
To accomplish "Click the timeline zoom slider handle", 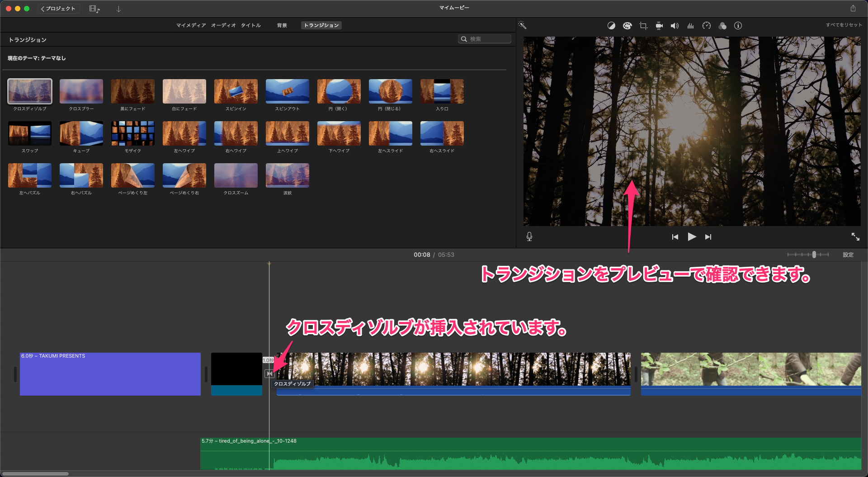I will (814, 255).
